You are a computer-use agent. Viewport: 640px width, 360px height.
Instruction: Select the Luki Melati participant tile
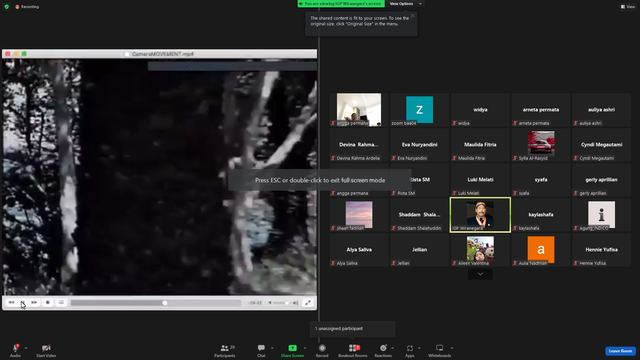pos(480,180)
